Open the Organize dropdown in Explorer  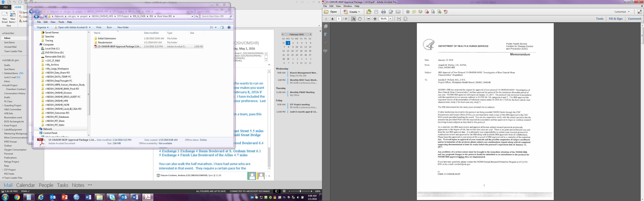pos(43,27)
